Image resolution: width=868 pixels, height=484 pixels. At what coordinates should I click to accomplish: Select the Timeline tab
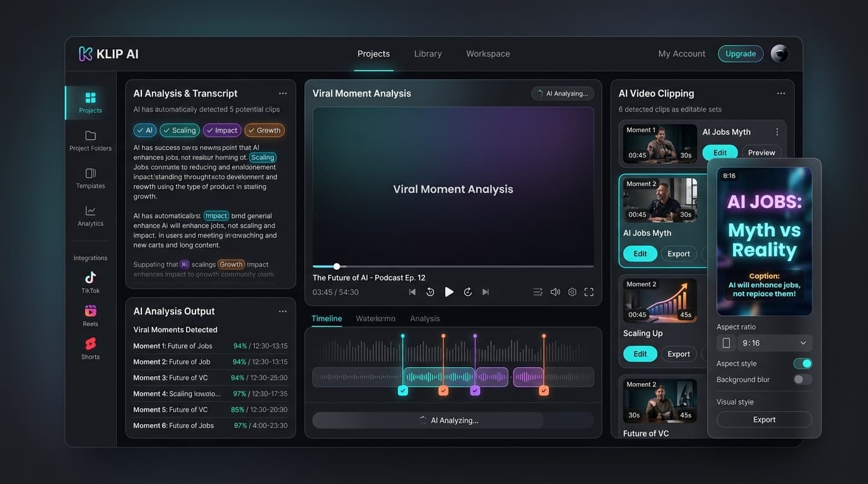click(327, 318)
